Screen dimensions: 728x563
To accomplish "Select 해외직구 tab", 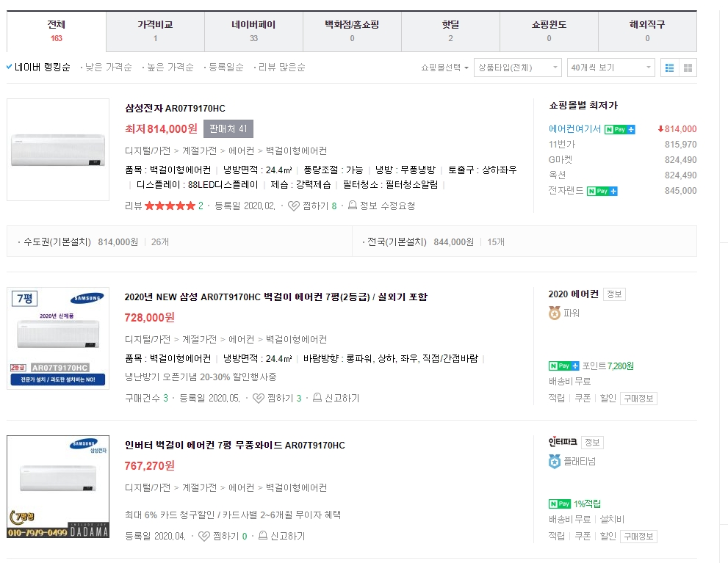I will coord(647,31).
